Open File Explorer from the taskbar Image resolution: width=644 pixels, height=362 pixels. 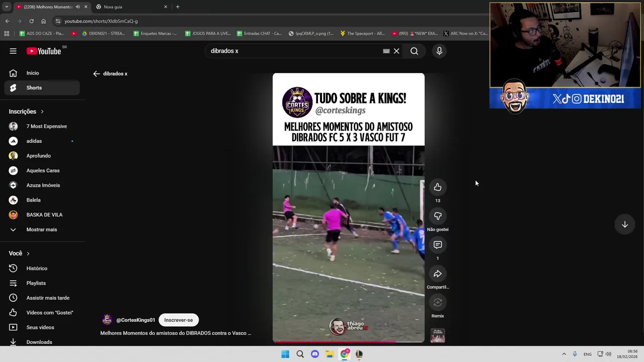330,354
